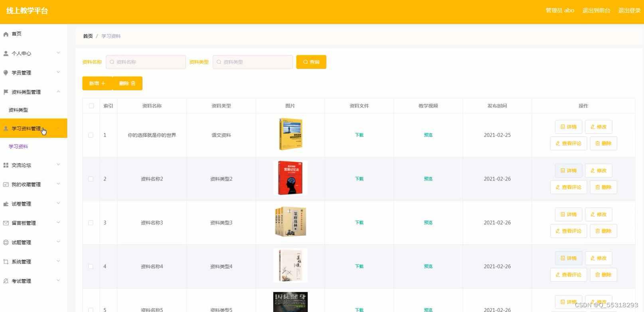Click the bell icon beside 考试管理
This screenshot has height=312, width=644.
[6, 281]
